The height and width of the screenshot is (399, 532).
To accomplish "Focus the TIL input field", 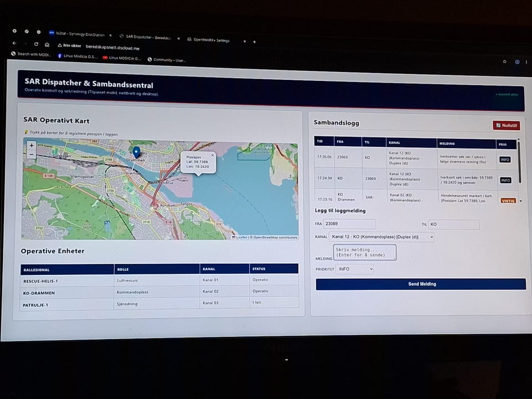I will click(454, 224).
